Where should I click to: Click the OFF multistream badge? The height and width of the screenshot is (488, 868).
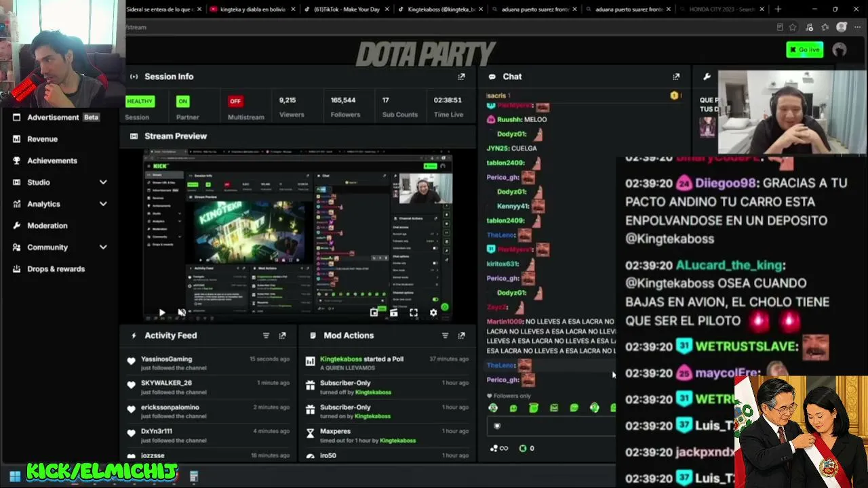235,101
